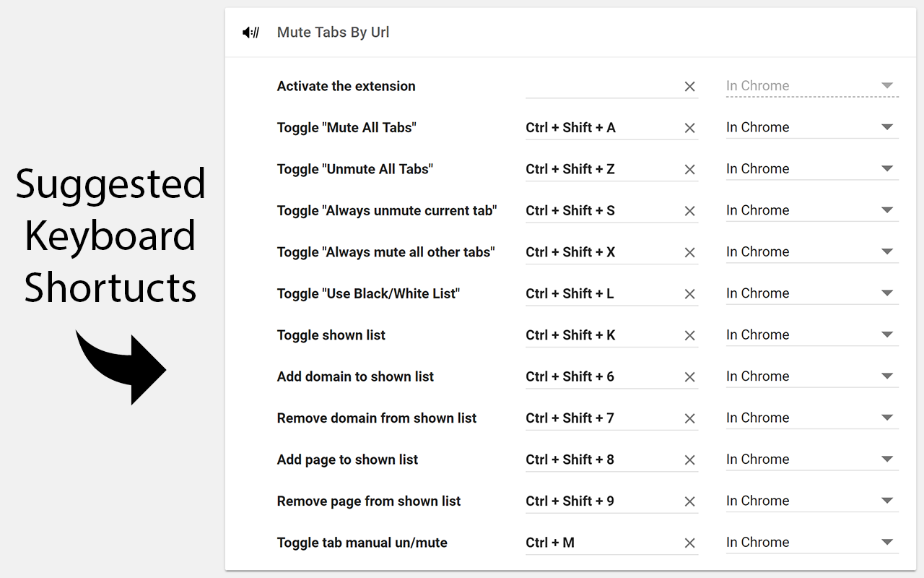Clear the Ctrl + M shortcut
This screenshot has height=578, width=924.
click(689, 543)
